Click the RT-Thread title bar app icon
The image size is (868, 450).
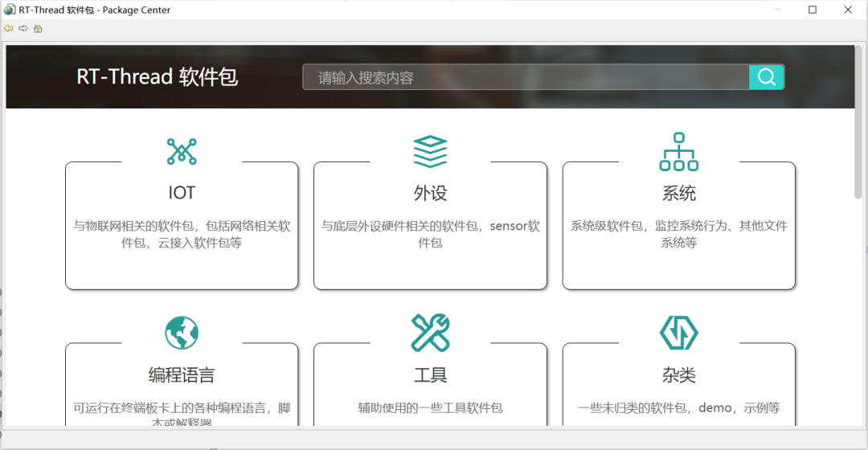(10, 10)
